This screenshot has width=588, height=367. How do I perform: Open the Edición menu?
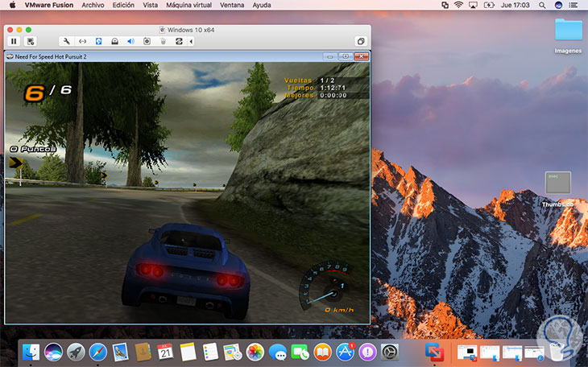pos(123,5)
